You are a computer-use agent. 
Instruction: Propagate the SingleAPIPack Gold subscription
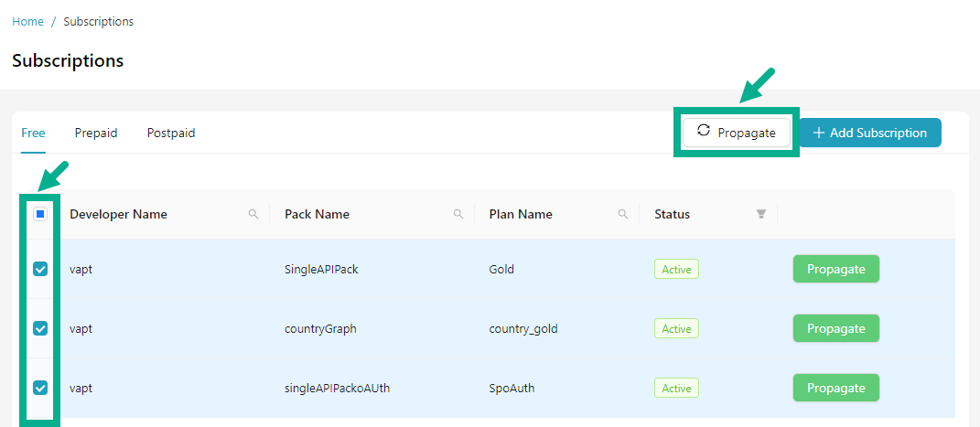tap(835, 269)
